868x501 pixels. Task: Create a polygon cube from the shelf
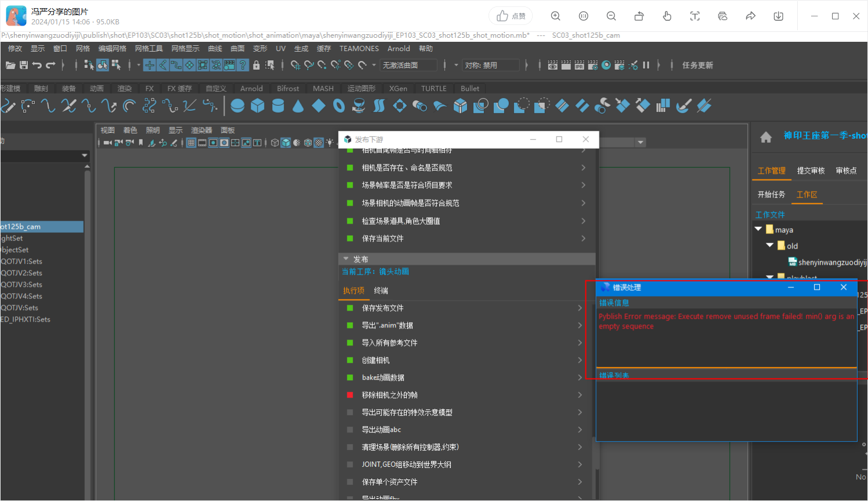point(258,106)
